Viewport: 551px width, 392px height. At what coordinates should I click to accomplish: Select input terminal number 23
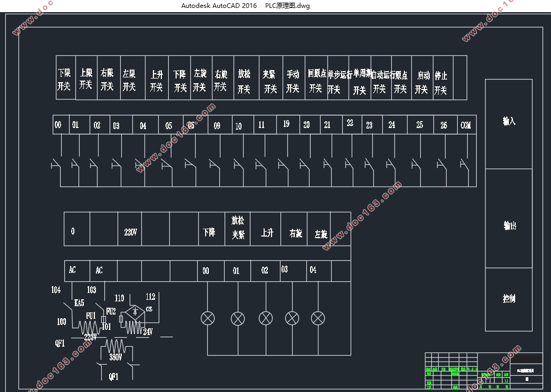tap(369, 125)
